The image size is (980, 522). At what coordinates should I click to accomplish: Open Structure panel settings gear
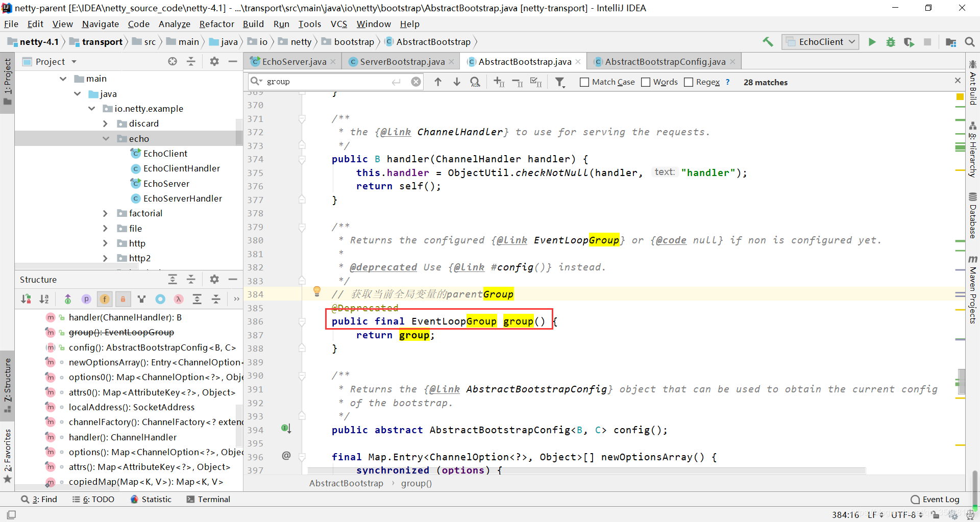[x=214, y=279]
